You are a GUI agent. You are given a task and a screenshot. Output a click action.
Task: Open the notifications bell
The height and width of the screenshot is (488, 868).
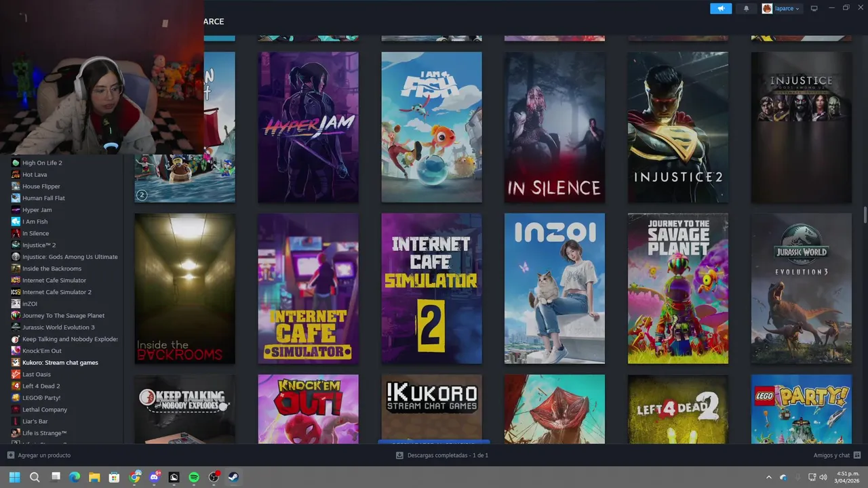click(x=747, y=8)
